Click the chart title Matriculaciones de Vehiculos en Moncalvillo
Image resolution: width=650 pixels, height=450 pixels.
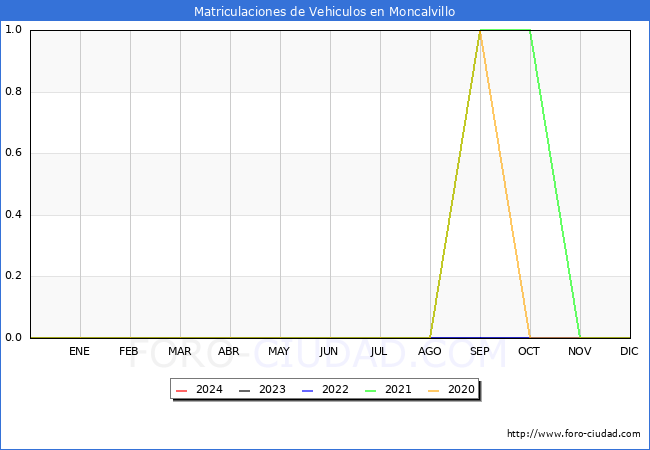(x=325, y=11)
